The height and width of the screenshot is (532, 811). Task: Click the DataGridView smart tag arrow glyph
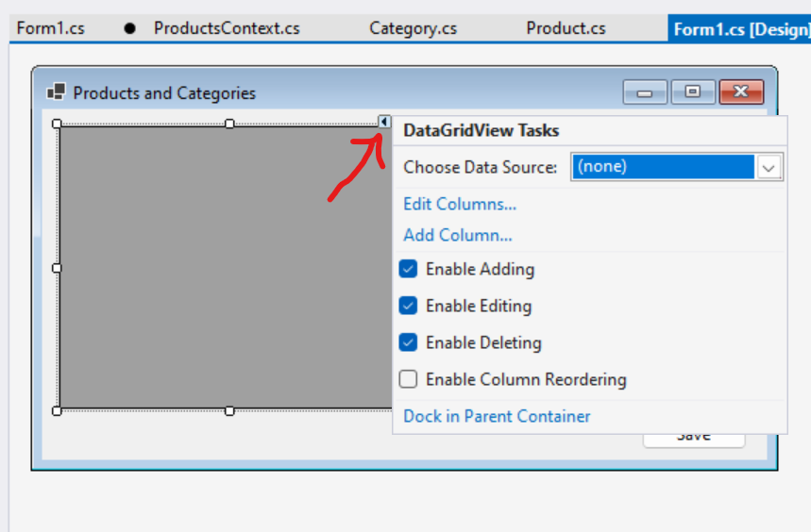[x=384, y=122]
